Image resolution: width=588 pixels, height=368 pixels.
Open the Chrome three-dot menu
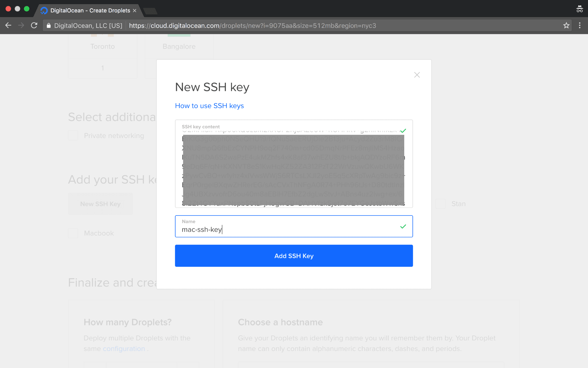tap(580, 26)
